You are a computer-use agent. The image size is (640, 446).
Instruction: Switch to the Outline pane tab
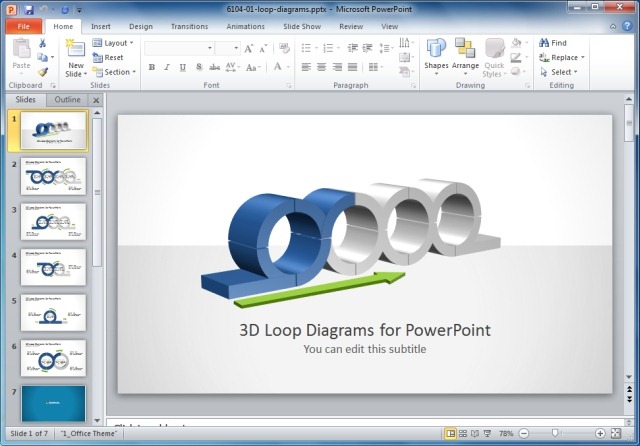tap(67, 100)
